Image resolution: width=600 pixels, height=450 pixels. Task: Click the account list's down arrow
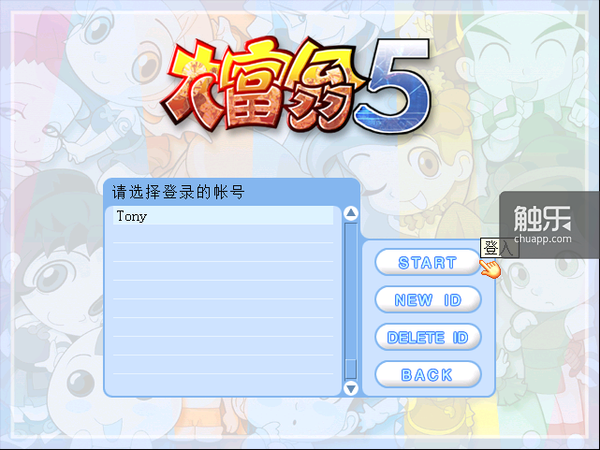coord(351,388)
